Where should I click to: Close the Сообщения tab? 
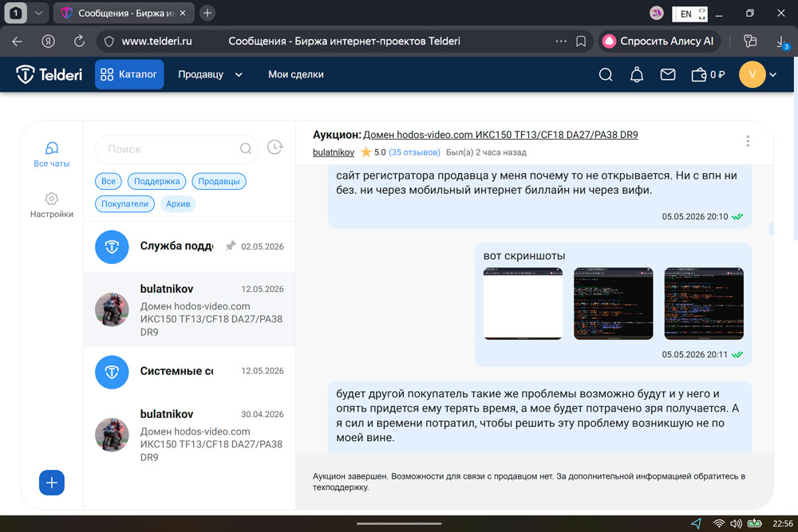tap(183, 14)
